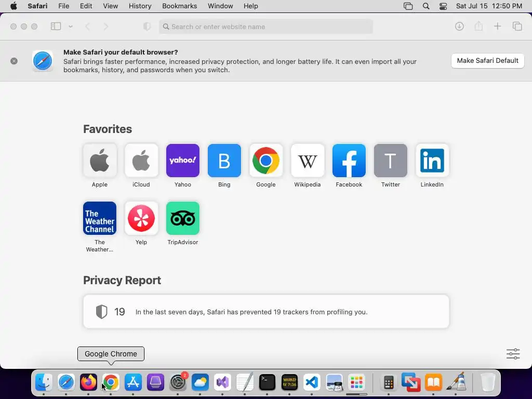Open the History menu
The width and height of the screenshot is (532, 399).
click(x=140, y=6)
